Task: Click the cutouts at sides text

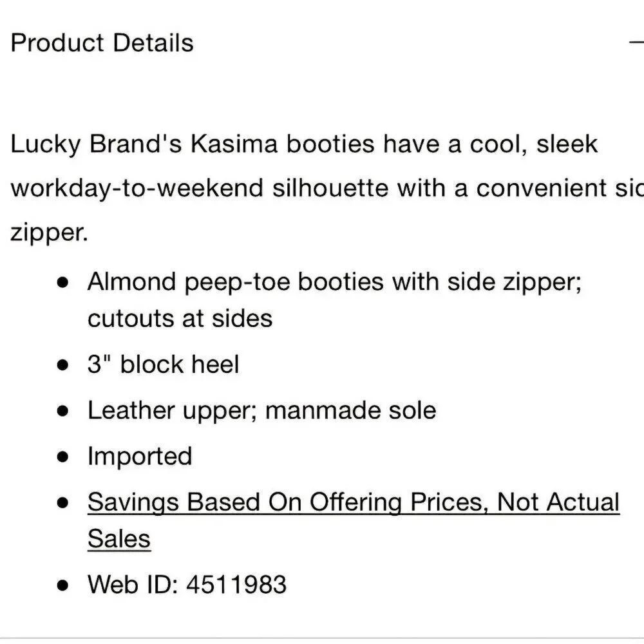Action: coord(180,319)
